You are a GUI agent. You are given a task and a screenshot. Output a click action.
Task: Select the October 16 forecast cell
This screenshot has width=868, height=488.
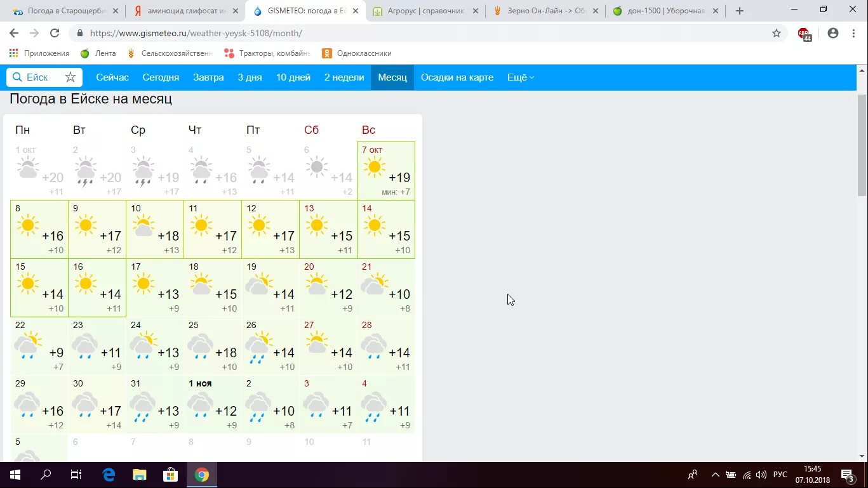point(97,287)
